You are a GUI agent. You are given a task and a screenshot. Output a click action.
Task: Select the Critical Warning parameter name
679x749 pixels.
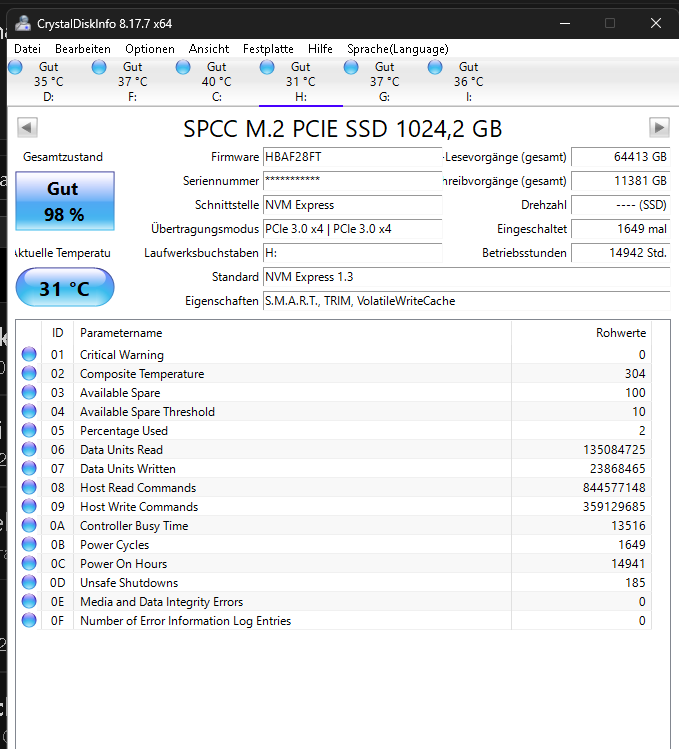coord(122,355)
